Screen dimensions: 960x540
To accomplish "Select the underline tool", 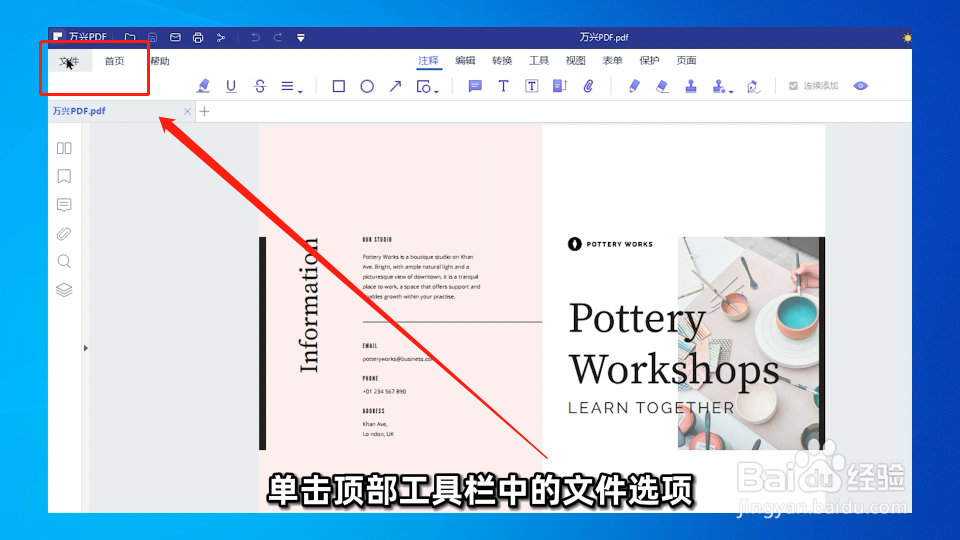I will [231, 86].
